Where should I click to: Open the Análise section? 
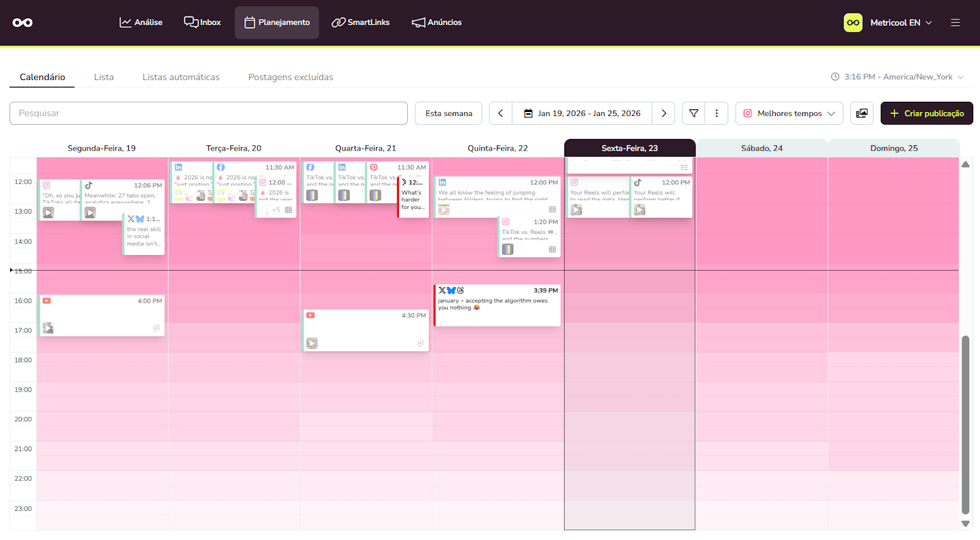(140, 22)
